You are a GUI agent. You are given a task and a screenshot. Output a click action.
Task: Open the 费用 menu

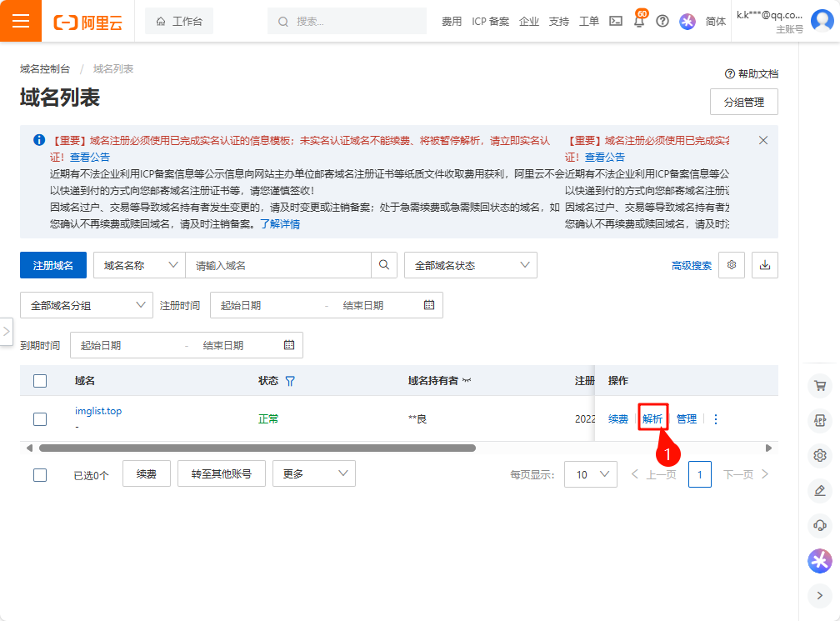452,22
